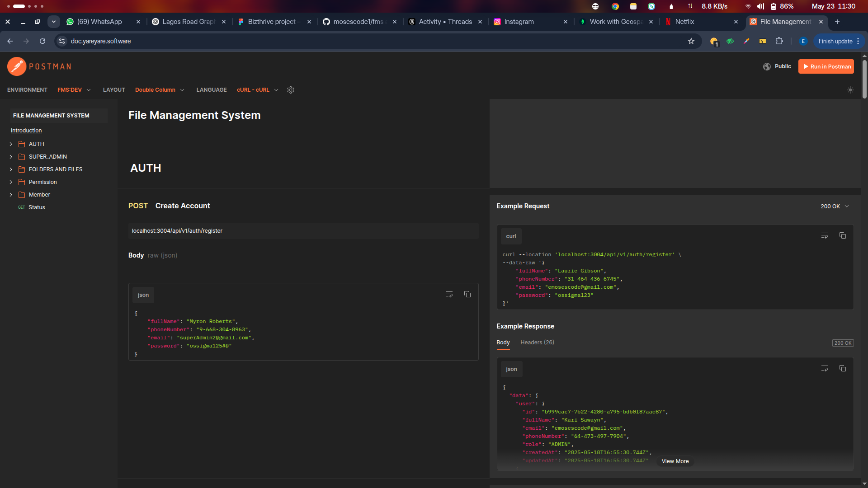Viewport: 868px width, 488px height.
Task: Toggle dark/light theme
Action: [850, 90]
